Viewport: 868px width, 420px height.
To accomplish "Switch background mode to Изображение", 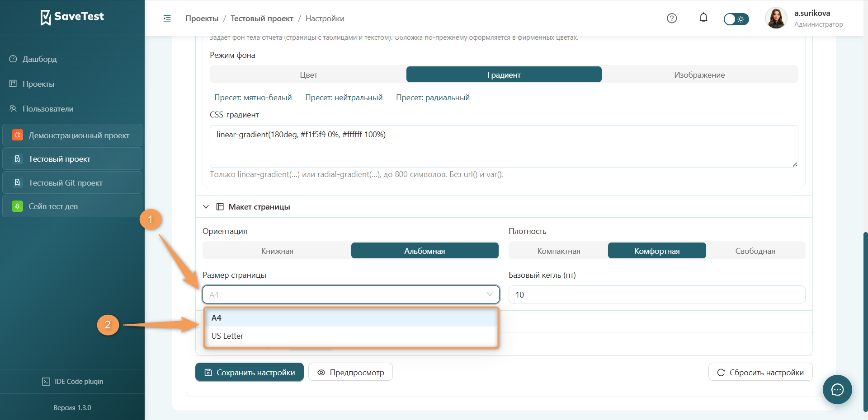I will (x=699, y=75).
